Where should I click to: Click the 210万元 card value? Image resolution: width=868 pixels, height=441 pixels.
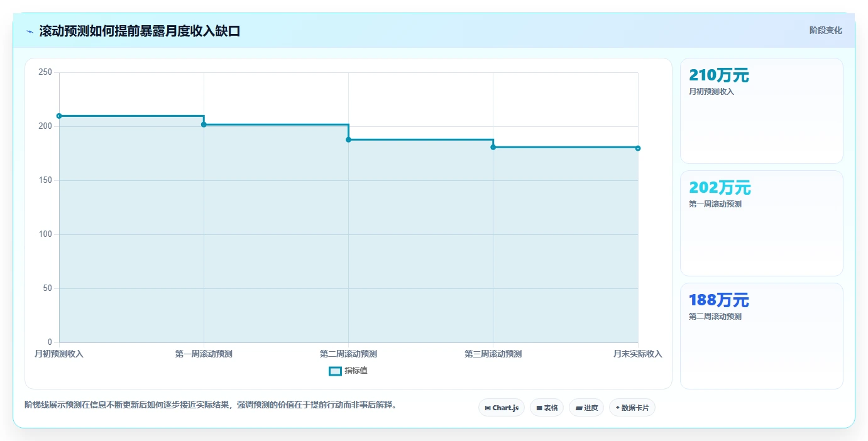719,75
